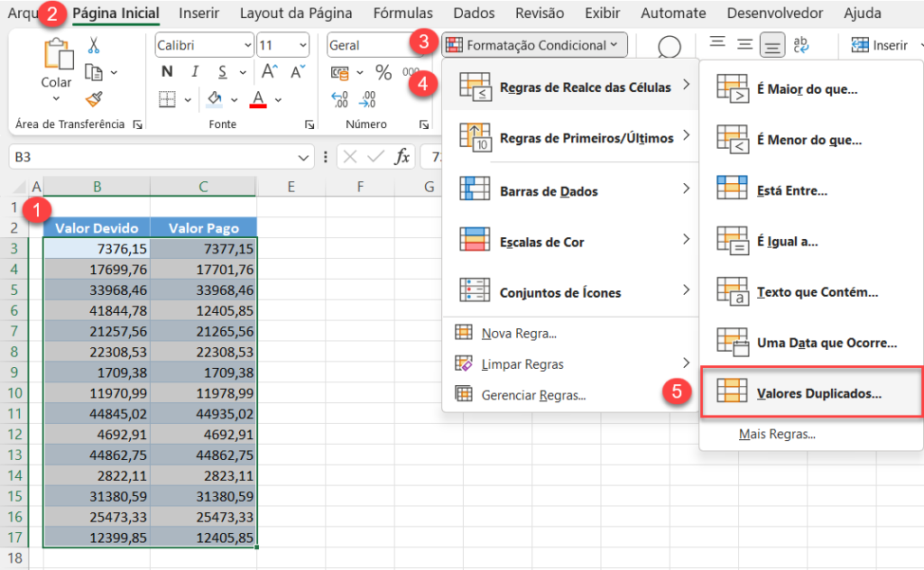924x570 pixels.
Task: Select the Percent number format icon
Action: click(383, 71)
